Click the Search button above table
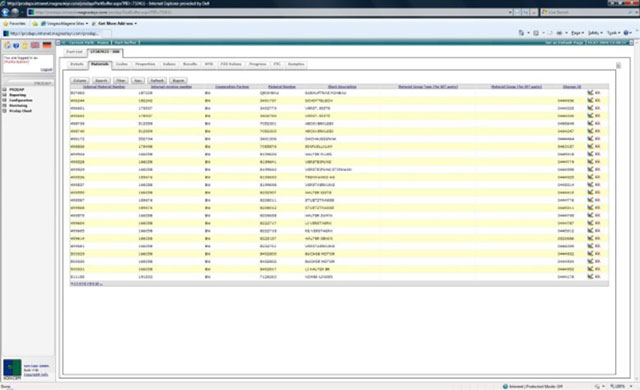The image size is (640, 390). click(x=101, y=81)
